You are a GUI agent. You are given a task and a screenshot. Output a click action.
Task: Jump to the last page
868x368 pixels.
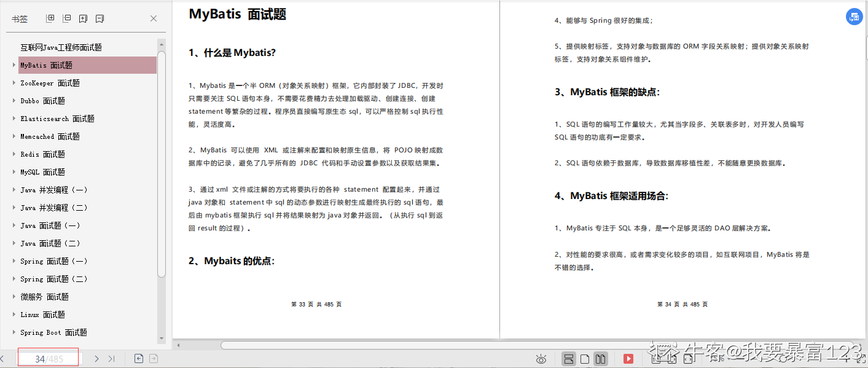(x=111, y=358)
